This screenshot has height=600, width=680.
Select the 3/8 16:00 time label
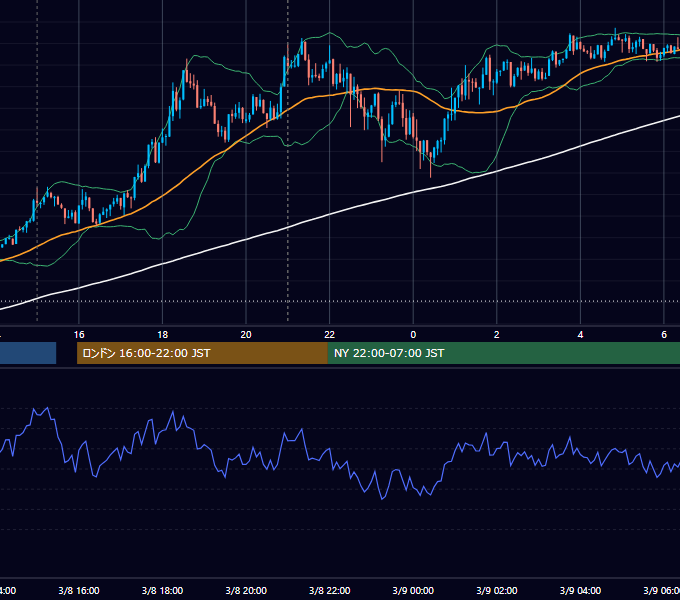click(79, 590)
